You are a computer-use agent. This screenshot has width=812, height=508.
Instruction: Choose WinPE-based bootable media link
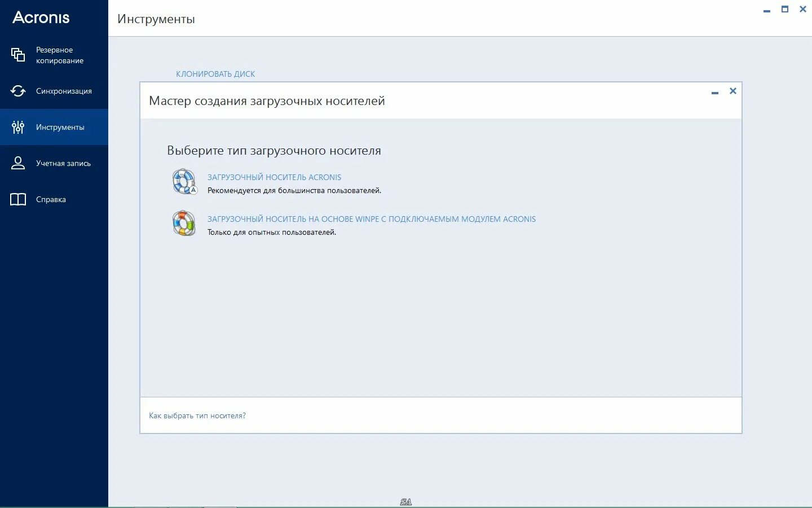pos(372,219)
